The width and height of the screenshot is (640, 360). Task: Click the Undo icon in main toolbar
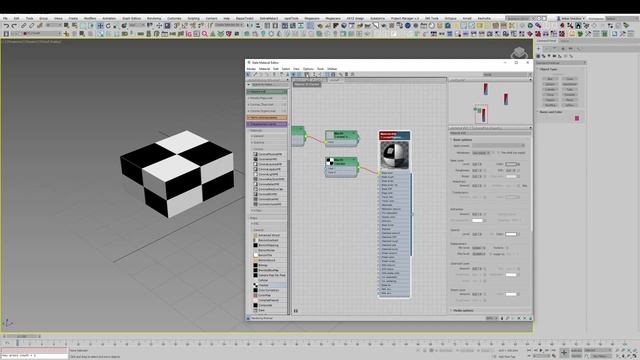6,26
